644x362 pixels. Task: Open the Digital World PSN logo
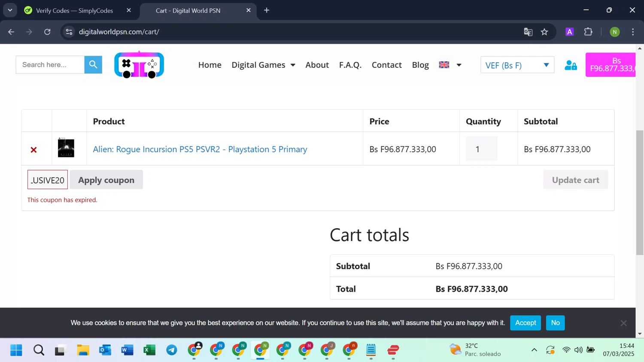139,65
